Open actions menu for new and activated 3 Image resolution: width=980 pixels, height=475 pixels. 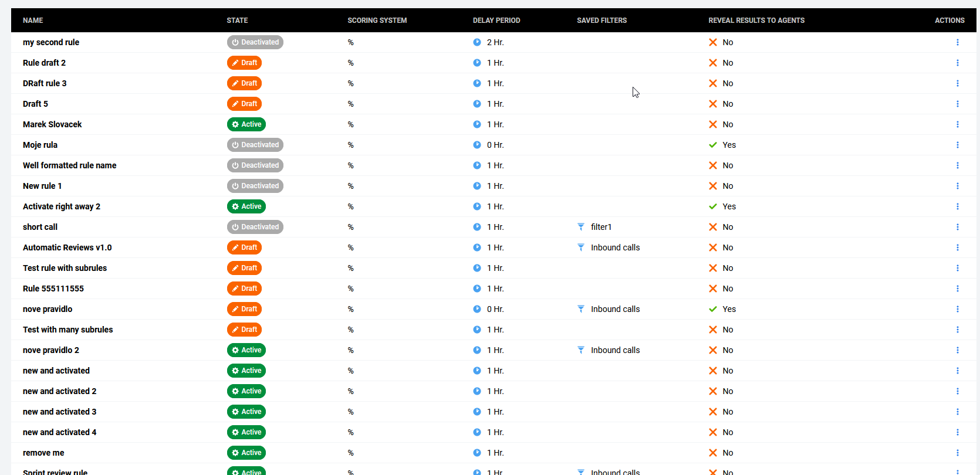957,412
